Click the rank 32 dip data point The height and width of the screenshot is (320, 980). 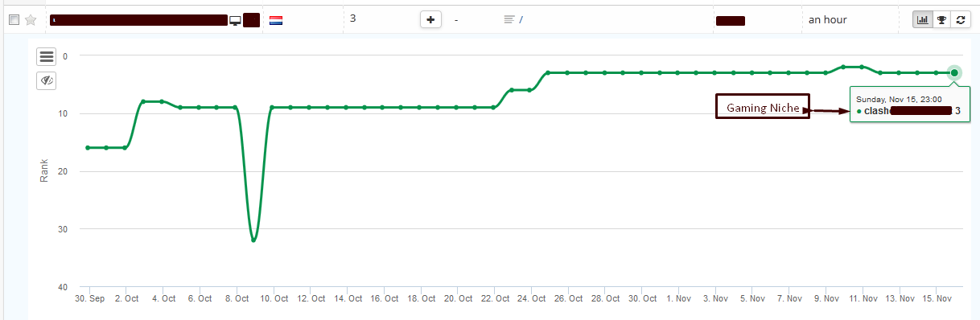[x=253, y=240]
